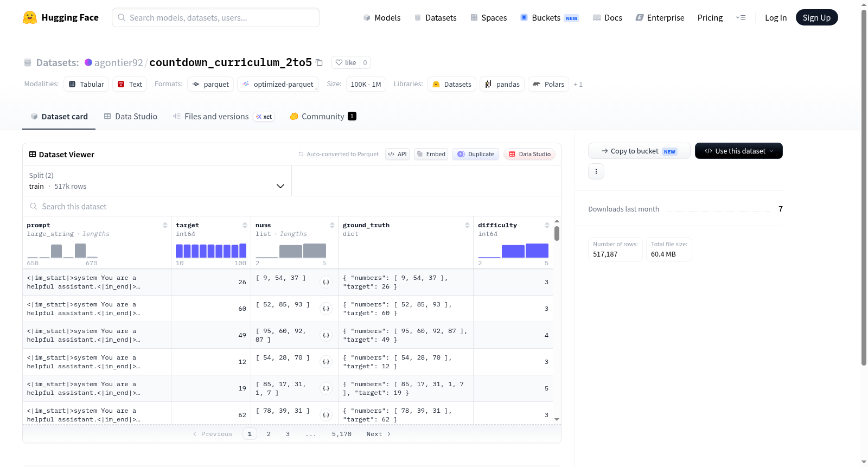
Task: Sort the prompt column
Action: pos(165,225)
